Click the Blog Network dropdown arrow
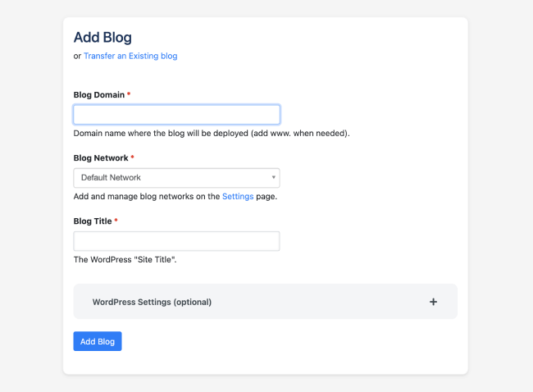The image size is (533, 392). [x=273, y=177]
